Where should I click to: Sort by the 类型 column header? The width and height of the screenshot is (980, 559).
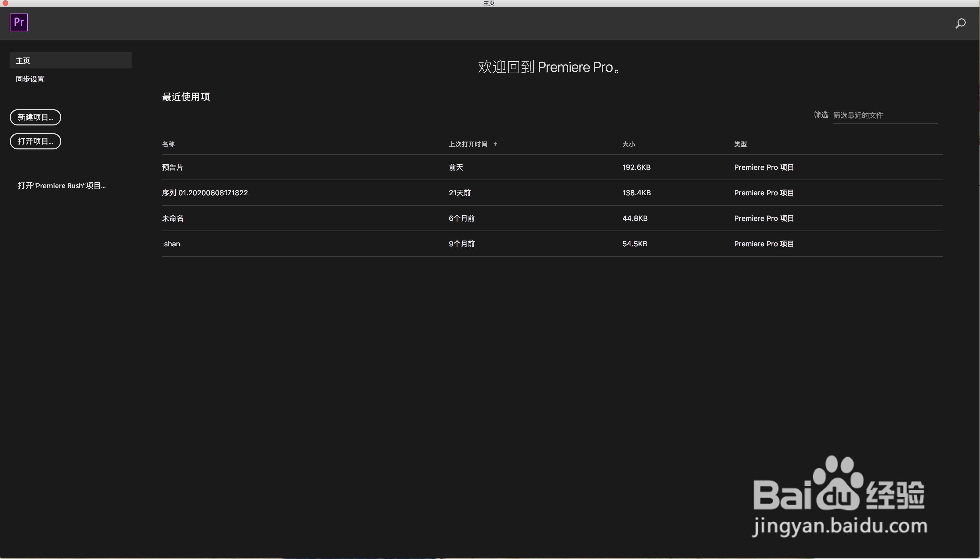[740, 144]
